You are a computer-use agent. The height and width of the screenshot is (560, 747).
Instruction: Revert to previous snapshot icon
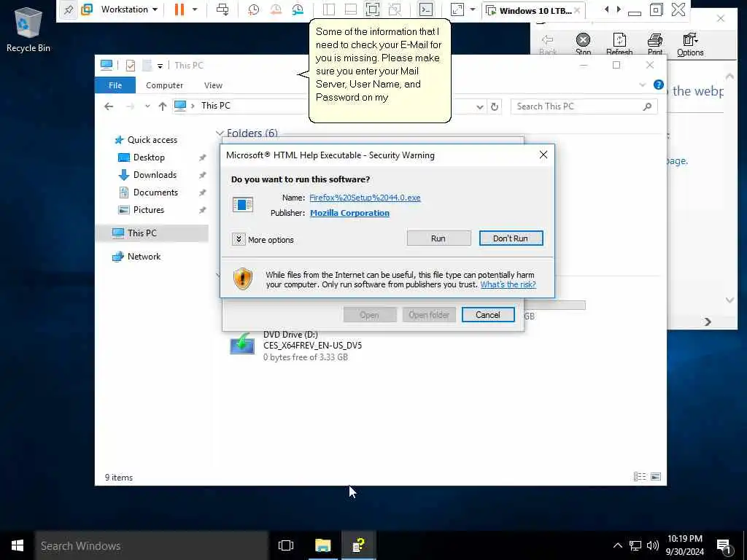click(275, 9)
